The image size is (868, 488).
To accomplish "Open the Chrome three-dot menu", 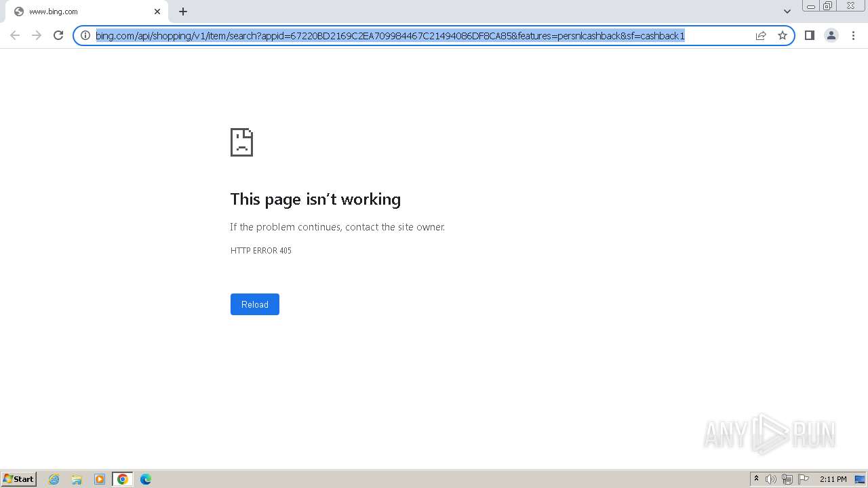I will (x=853, y=35).
